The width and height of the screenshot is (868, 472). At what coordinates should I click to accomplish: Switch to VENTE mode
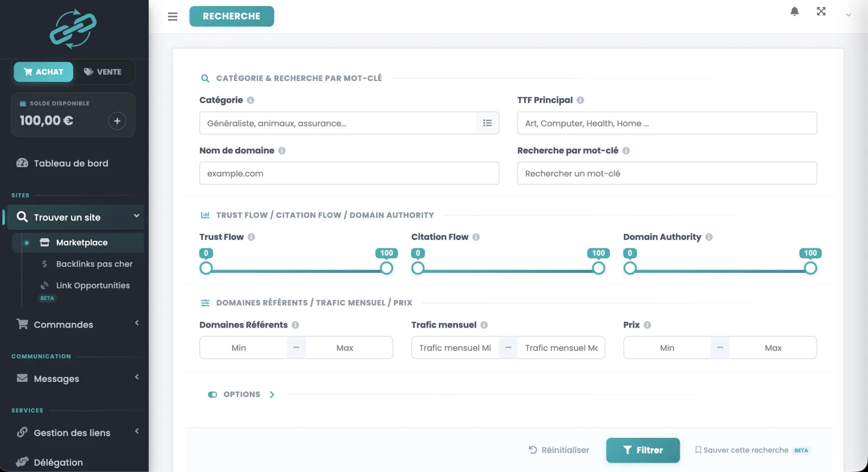click(103, 72)
